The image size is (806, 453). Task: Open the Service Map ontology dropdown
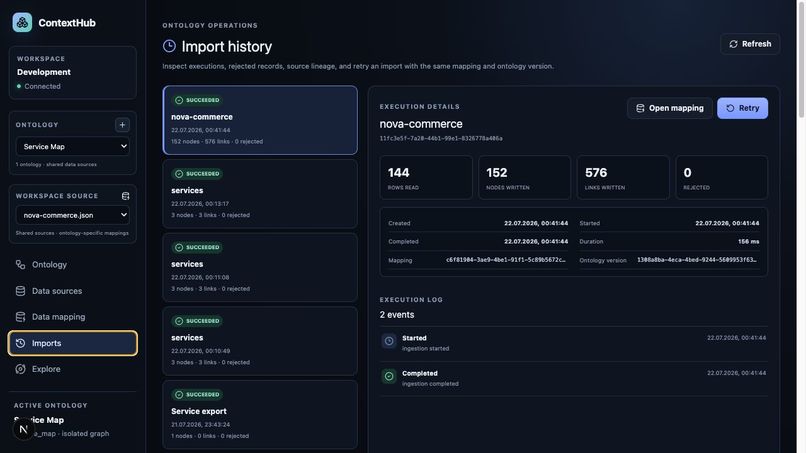(x=72, y=147)
